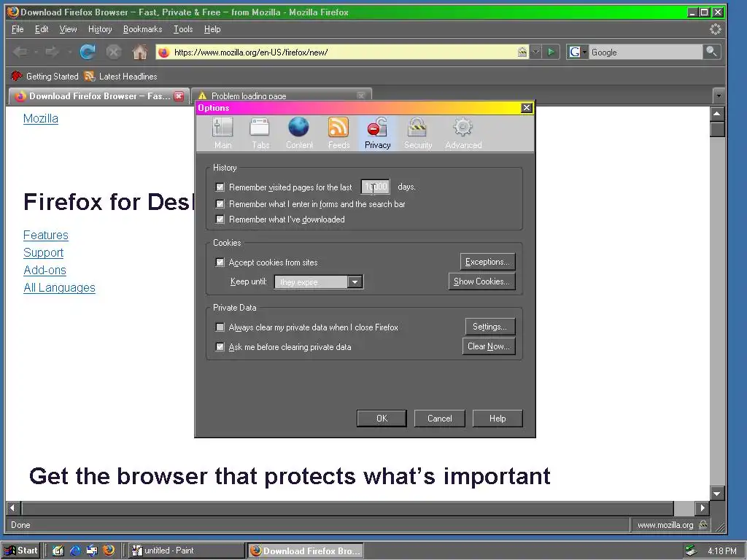Select the Privacy options panel
747x560 pixels.
pos(377,133)
